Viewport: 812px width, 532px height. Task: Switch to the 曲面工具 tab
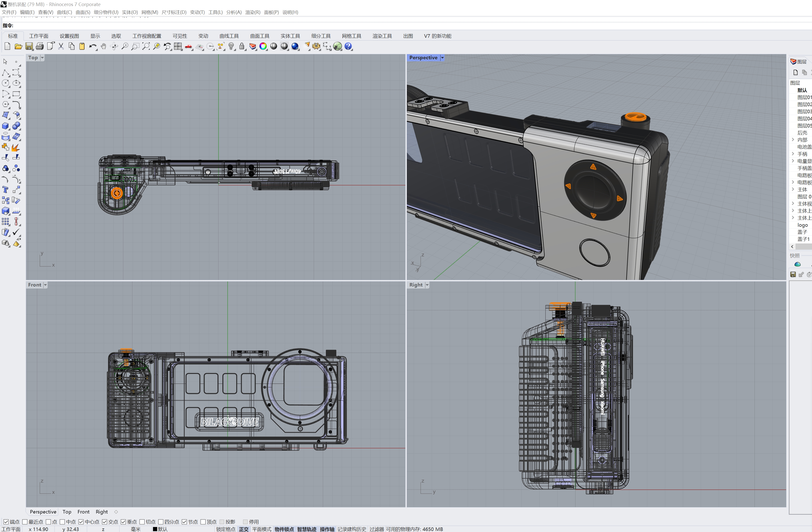[260, 36]
